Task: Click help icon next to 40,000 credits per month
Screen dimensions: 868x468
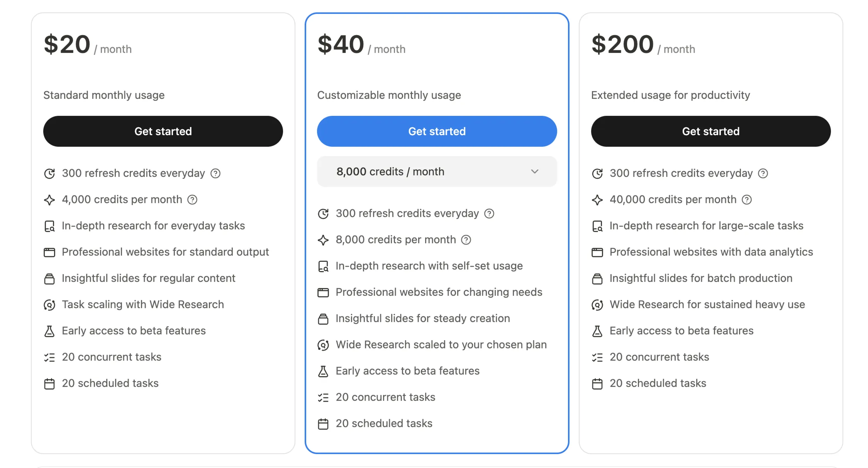Action: tap(747, 200)
